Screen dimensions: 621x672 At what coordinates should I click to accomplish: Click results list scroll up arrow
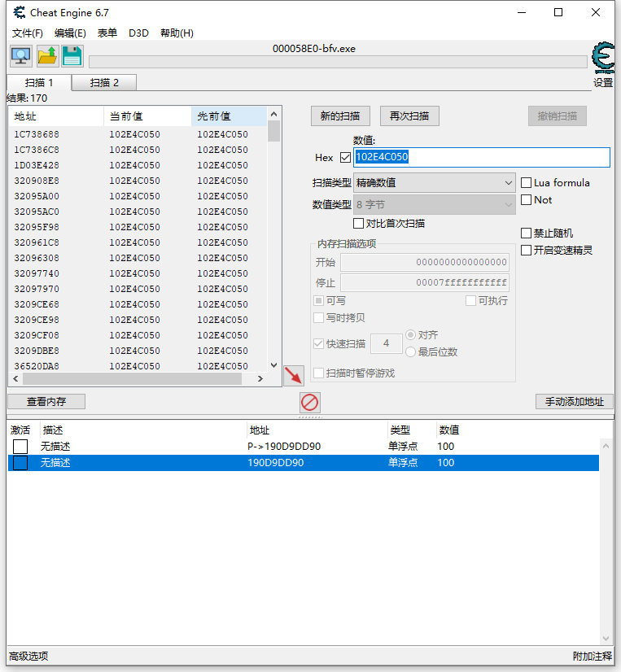click(274, 114)
